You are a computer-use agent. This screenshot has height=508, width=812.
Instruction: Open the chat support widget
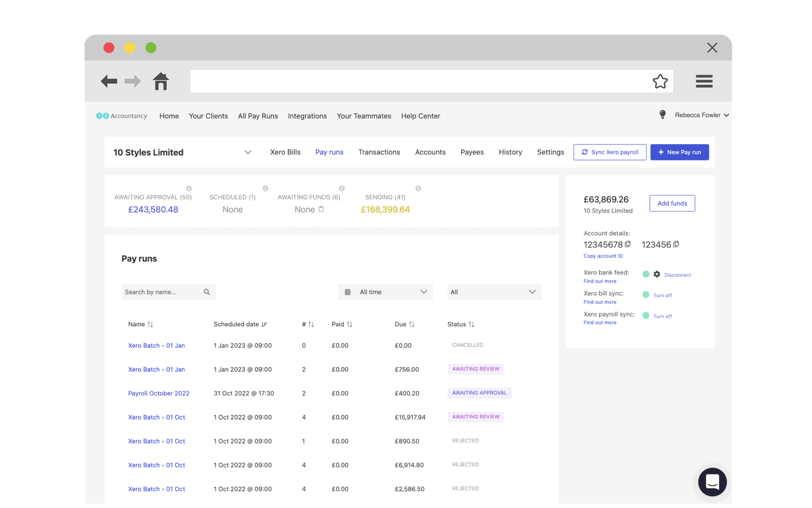pos(712,482)
